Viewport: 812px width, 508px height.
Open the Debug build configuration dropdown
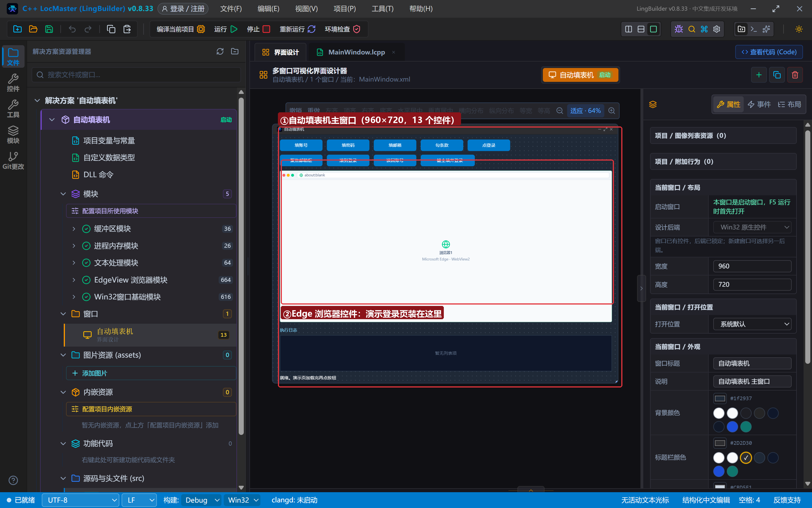(x=201, y=500)
